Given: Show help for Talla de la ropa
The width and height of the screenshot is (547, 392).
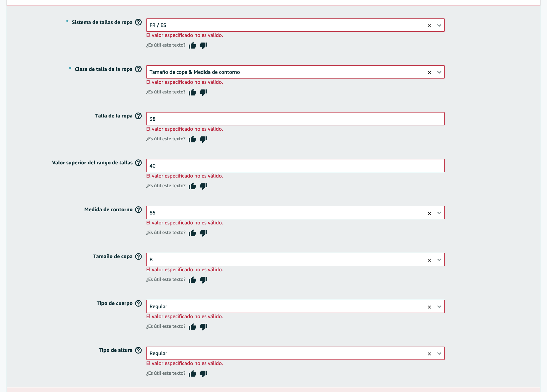Looking at the screenshot, I should point(138,116).
